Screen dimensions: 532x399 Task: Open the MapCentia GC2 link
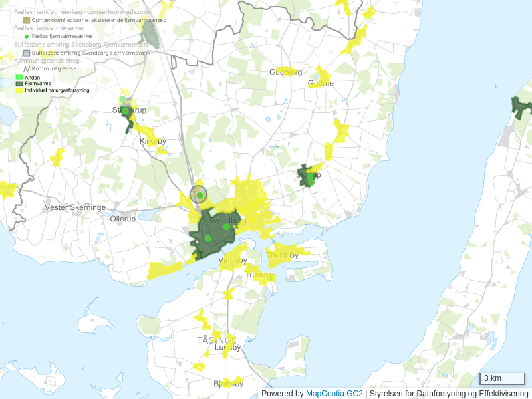pos(334,394)
